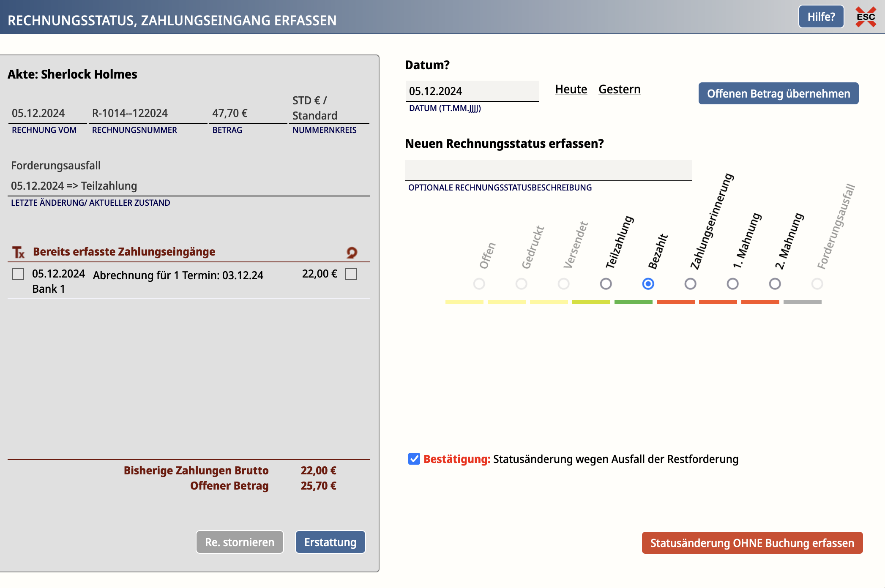
Task: Click the Nummernkreis value STD € / Standard
Action: pos(315,108)
